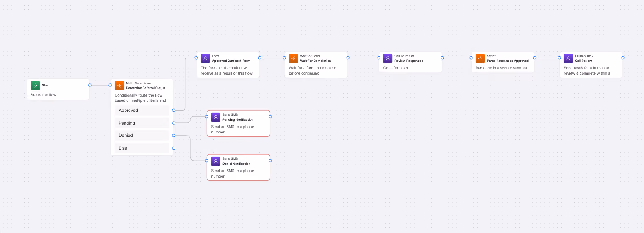The width and height of the screenshot is (644, 233).
Task: Select 'Determine Referral Status' node title
Action: pos(145,88)
